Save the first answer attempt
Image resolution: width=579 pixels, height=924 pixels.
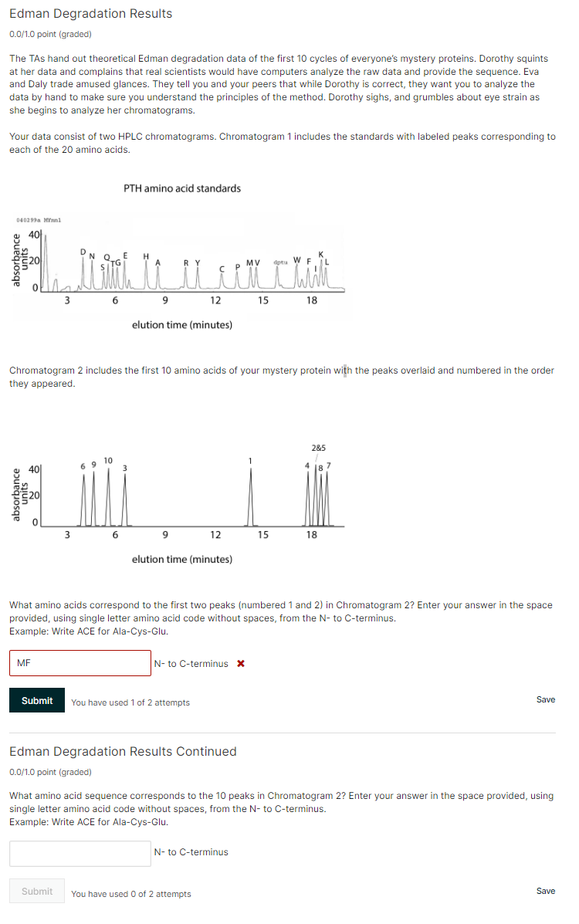click(x=545, y=699)
